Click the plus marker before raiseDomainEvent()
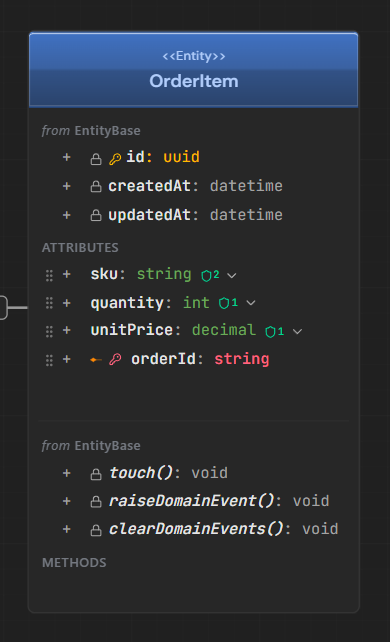The height and width of the screenshot is (642, 390). coord(67,501)
